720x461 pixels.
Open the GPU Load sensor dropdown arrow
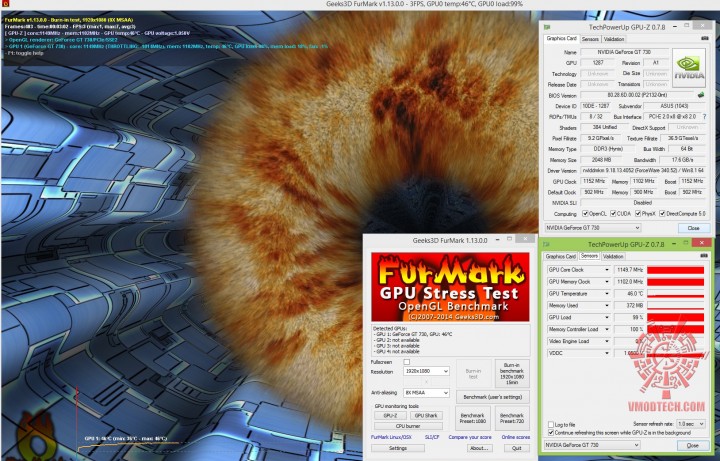(607, 318)
